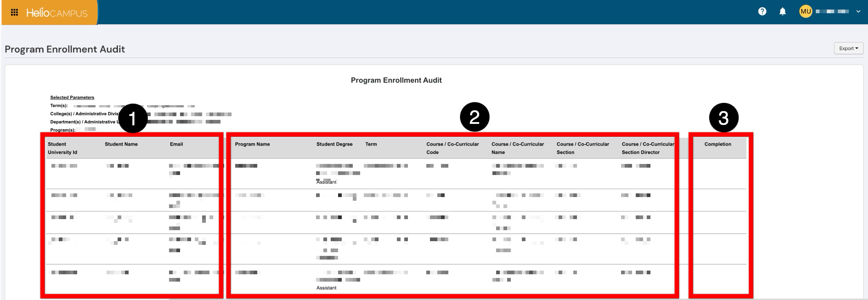
Task: Open the app launcher grid icon
Action: (14, 12)
